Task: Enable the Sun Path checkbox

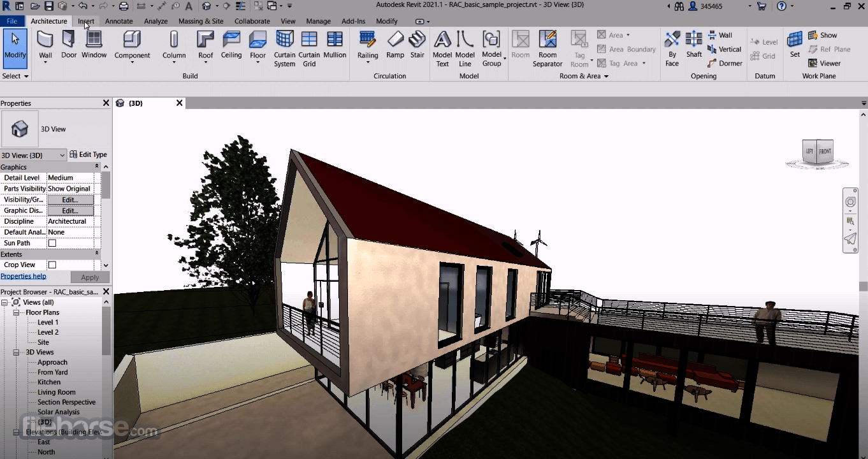Action: [x=52, y=243]
